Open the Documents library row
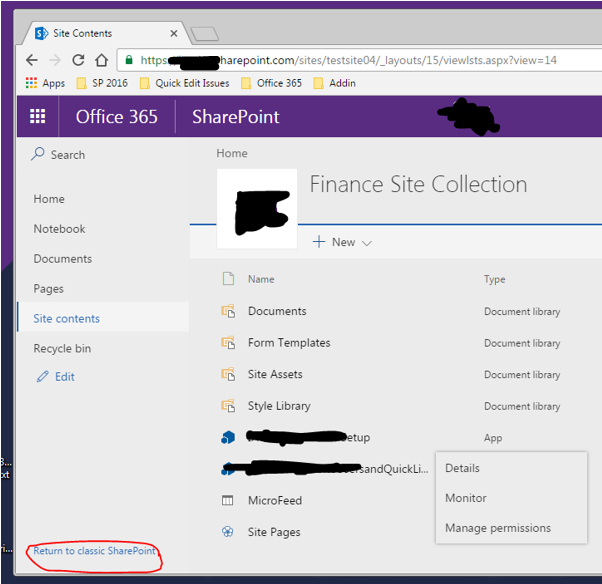The image size is (602, 584). [277, 311]
